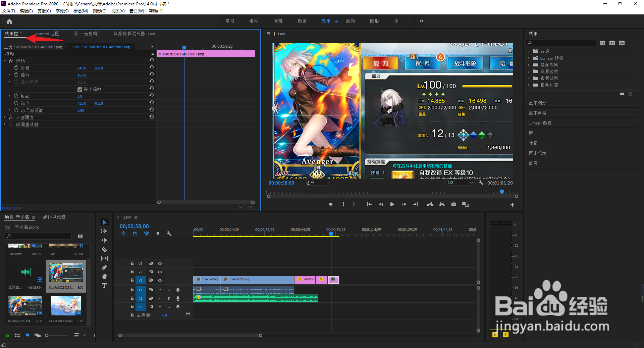Screen dimensions: 644x348
Task: Select the Razor tool
Action: pyautogui.click(x=104, y=249)
